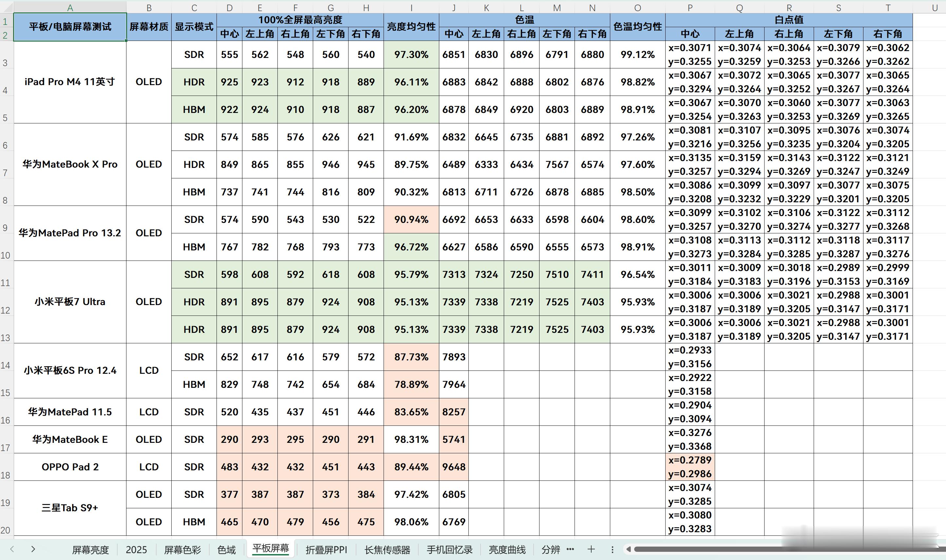Switch to the 屏幕色彩 sheet tab

(182, 550)
